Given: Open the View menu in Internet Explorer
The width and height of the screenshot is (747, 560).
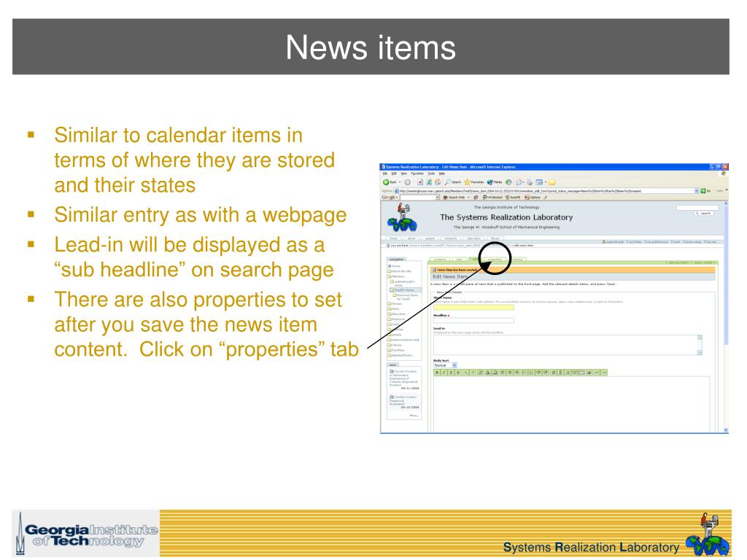Looking at the screenshot, I should [404, 174].
